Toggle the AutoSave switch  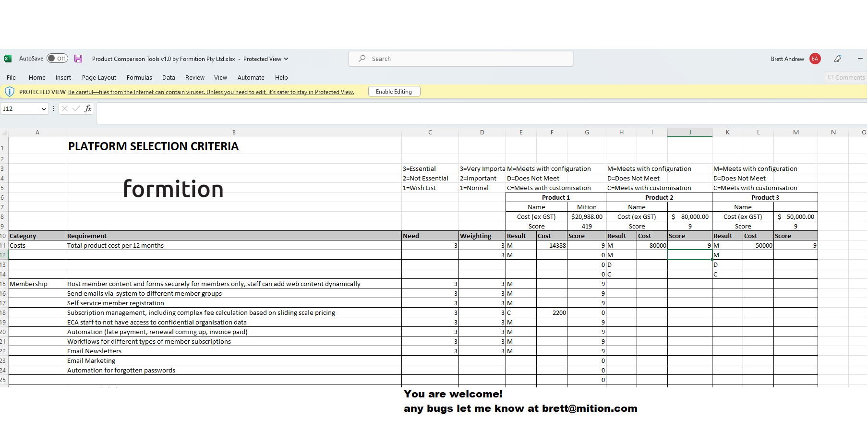[58, 59]
